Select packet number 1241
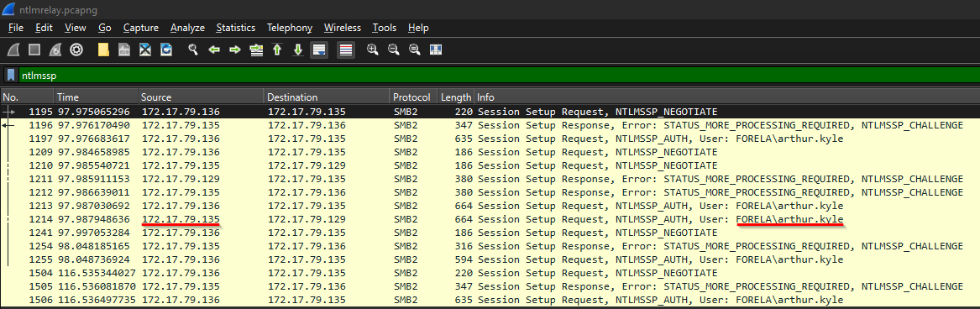This screenshot has height=309, width=980. tap(490, 233)
